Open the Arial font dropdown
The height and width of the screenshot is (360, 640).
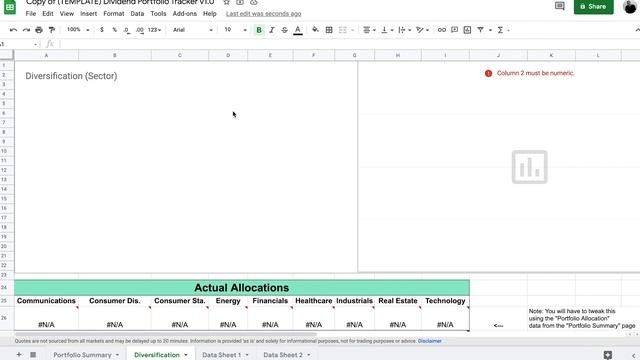pos(192,30)
